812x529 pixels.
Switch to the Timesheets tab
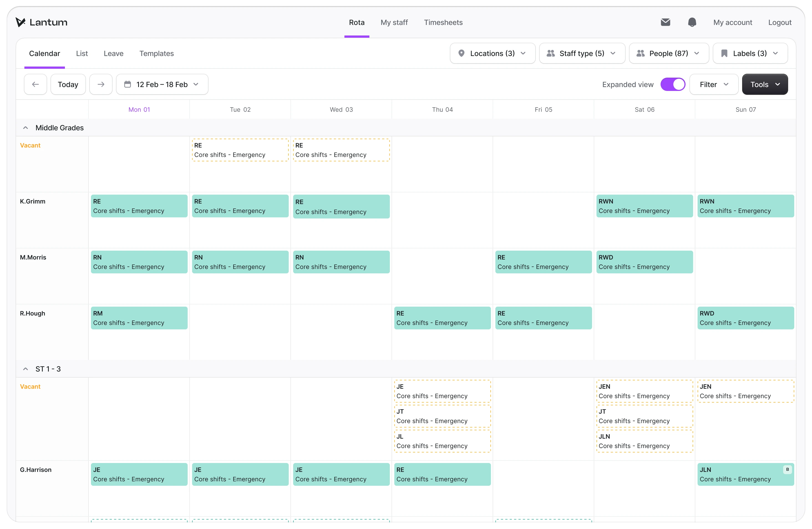coord(443,22)
